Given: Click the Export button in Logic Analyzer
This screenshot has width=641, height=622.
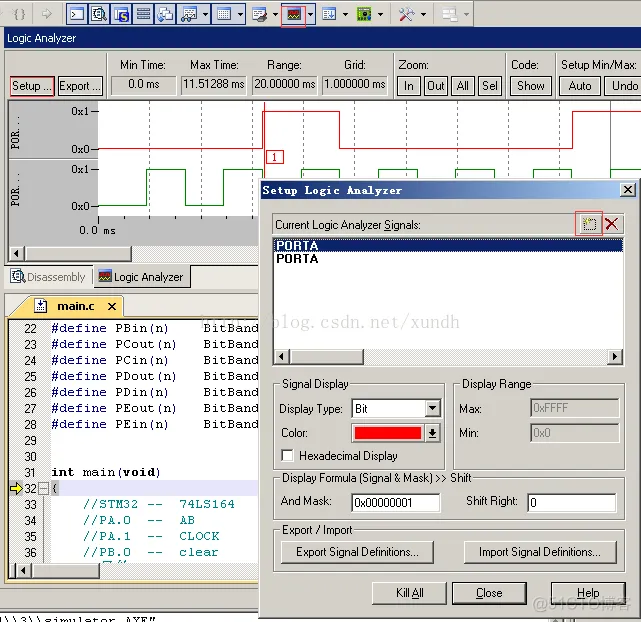Looking at the screenshot, I should pos(80,86).
